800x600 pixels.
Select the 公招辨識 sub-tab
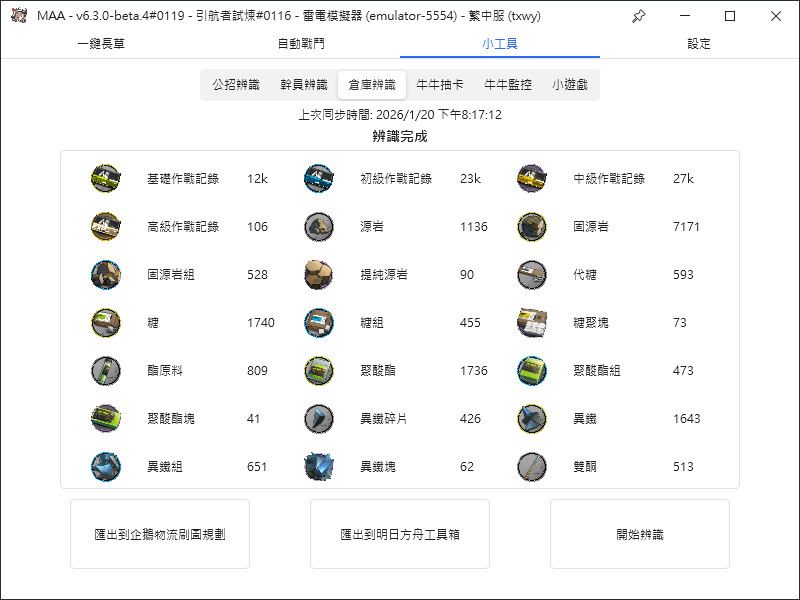pos(235,85)
